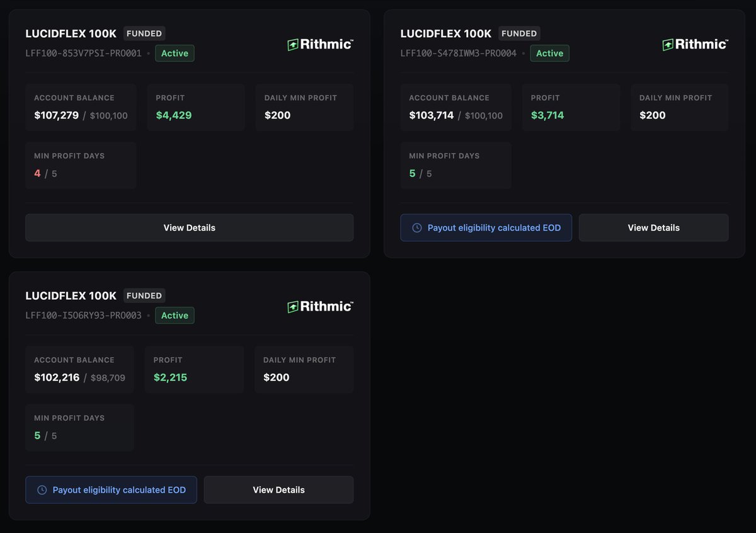The image size is (756, 533).
Task: Click the $98,709 threshold value
Action: click(x=108, y=378)
